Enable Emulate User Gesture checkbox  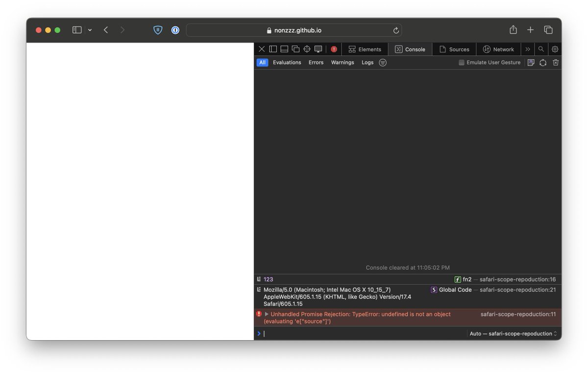pos(462,62)
